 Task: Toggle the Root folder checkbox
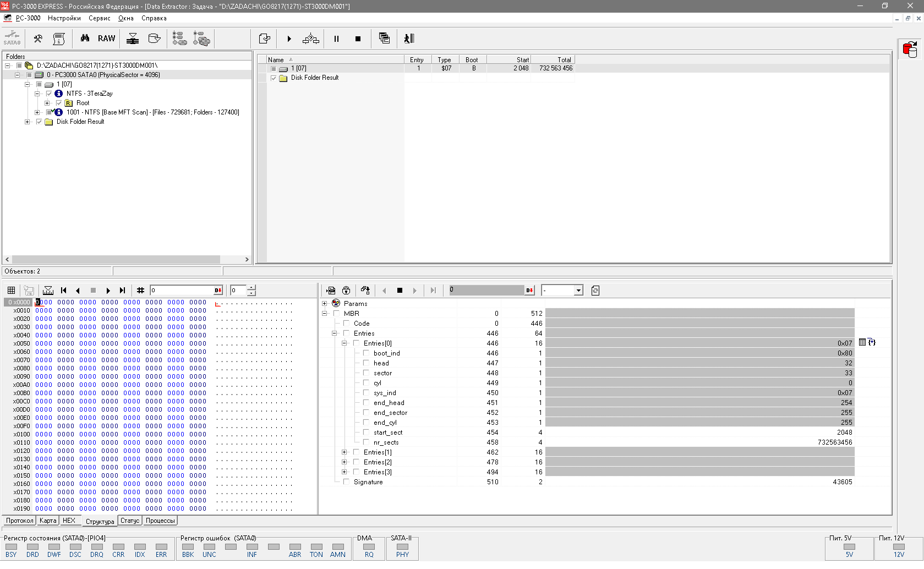(x=59, y=103)
